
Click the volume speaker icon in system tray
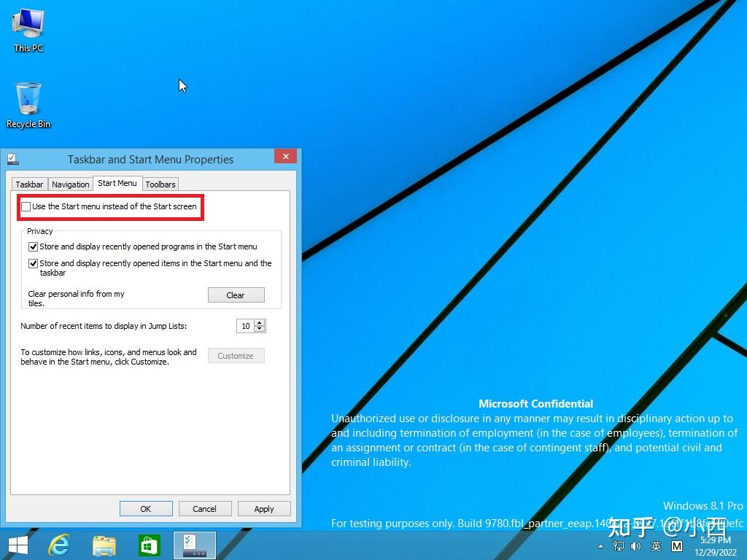[x=635, y=545]
